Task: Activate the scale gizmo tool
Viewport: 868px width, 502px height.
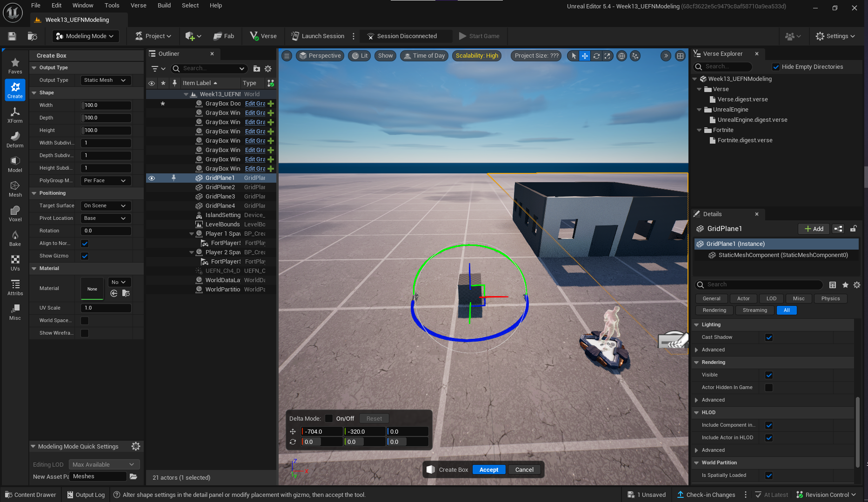Action: pyautogui.click(x=608, y=56)
